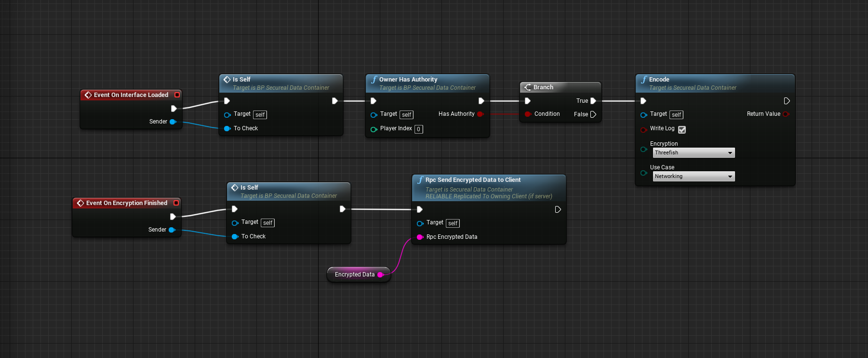
Task: Select the Rpc Send Encrypted Data to Client header
Action: (473, 180)
